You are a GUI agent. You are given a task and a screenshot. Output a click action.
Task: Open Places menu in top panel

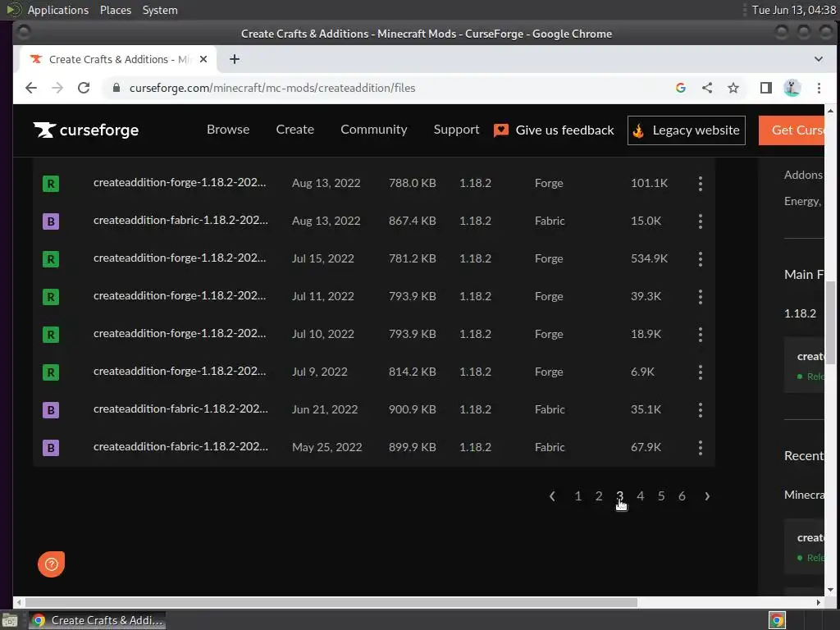(115, 10)
